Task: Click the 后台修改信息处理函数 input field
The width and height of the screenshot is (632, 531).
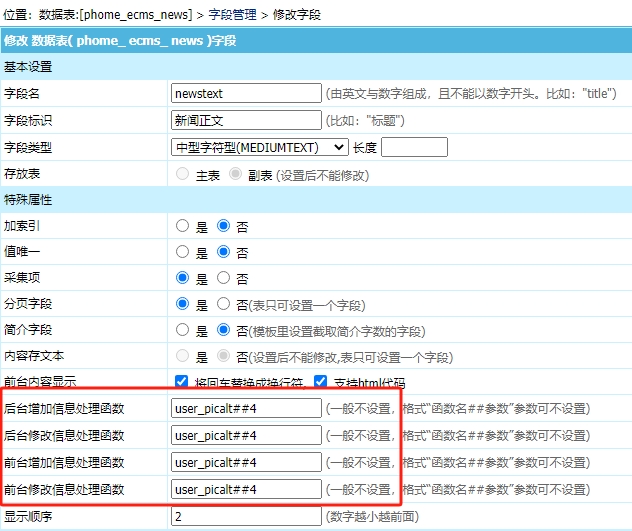Action: (246, 435)
